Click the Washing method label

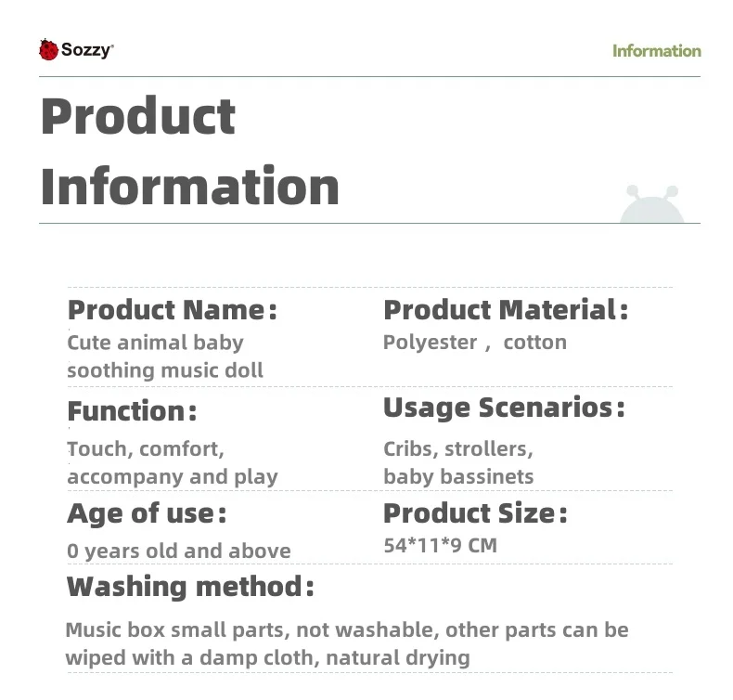click(190, 587)
